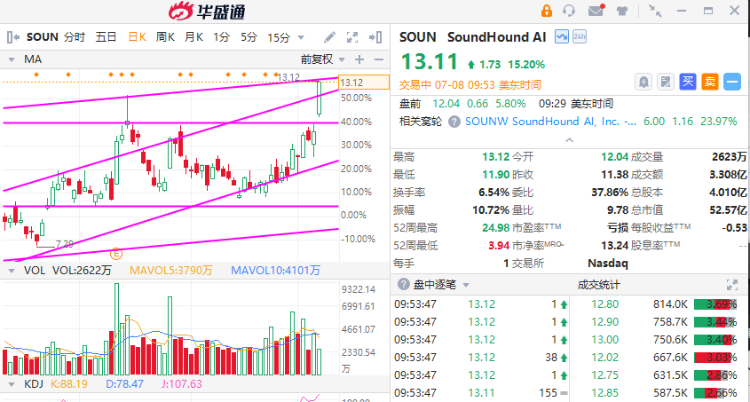Click the 24h trading badge icon
The width and height of the screenshot is (750, 402).
pyautogui.click(x=580, y=36)
